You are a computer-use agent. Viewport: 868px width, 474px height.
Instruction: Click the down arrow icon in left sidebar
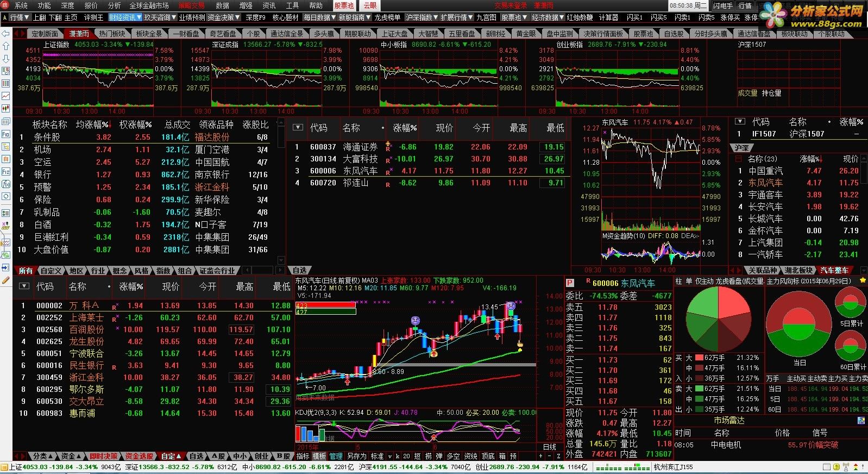6,59
